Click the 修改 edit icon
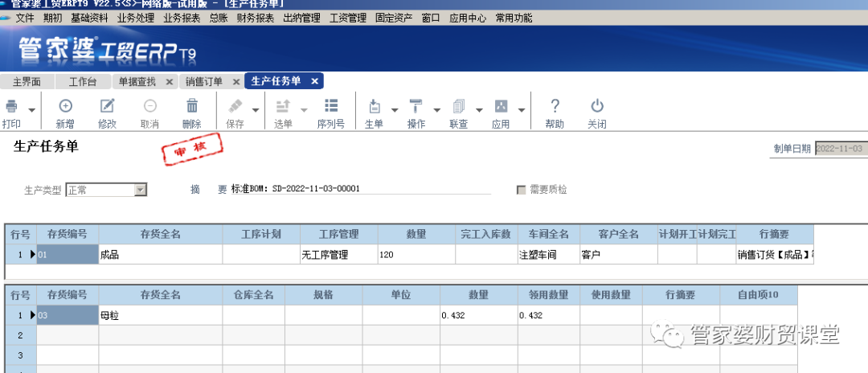The image size is (868, 373). coord(108,105)
